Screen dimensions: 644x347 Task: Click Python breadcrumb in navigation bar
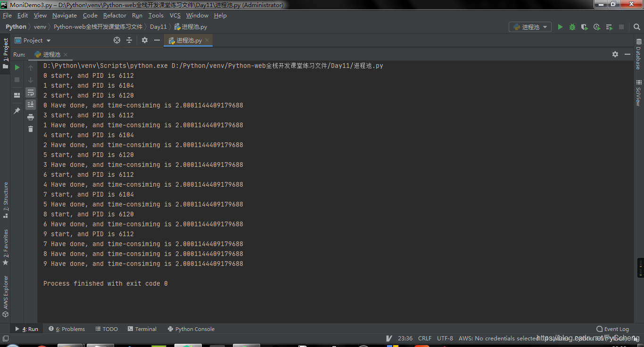point(16,27)
